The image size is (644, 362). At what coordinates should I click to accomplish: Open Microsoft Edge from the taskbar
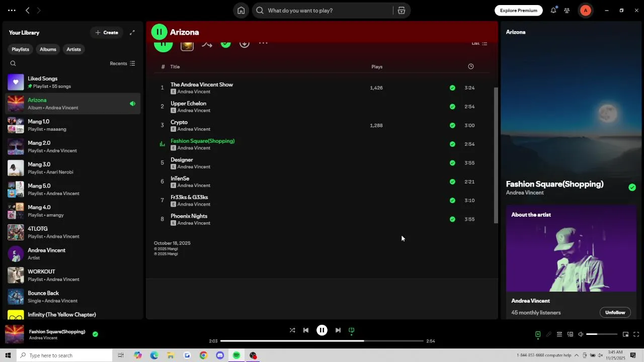coord(154,355)
